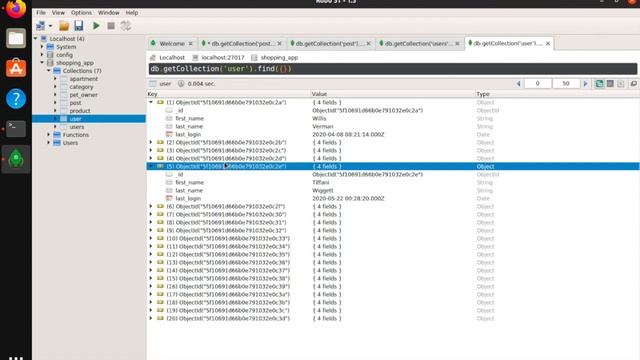Close the Welcome tab

click(x=191, y=44)
